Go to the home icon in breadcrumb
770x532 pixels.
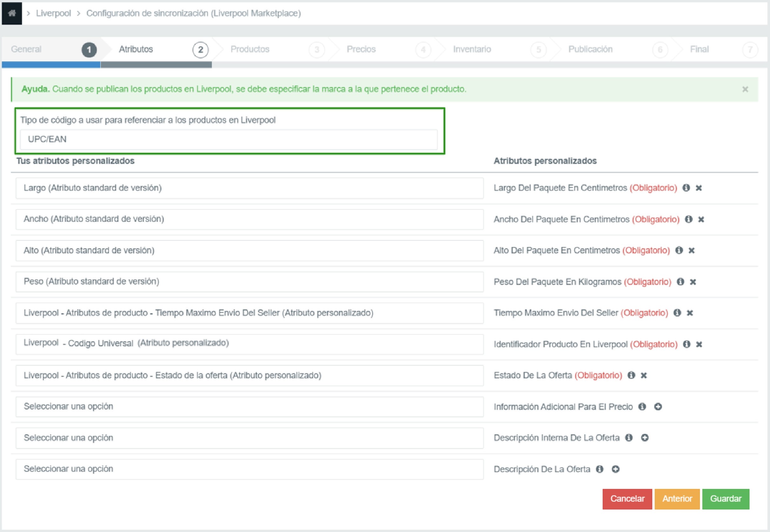point(12,13)
